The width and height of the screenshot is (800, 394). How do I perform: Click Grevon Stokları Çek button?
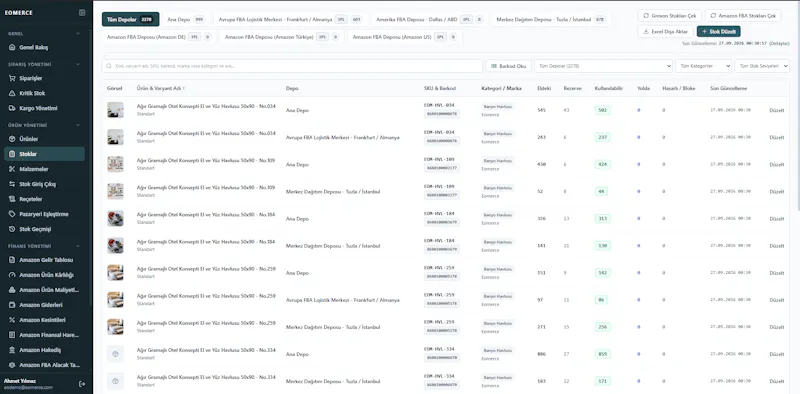[x=670, y=16]
